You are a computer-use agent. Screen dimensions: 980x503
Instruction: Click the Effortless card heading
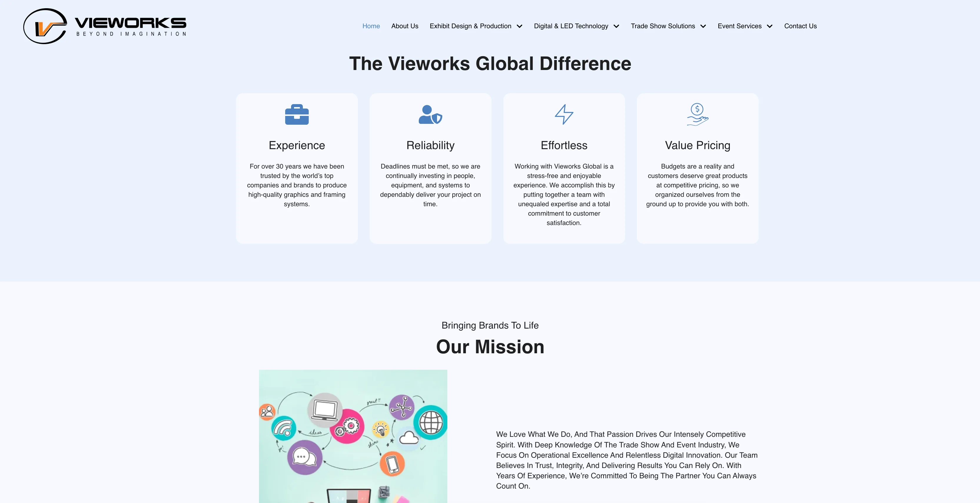564,145
